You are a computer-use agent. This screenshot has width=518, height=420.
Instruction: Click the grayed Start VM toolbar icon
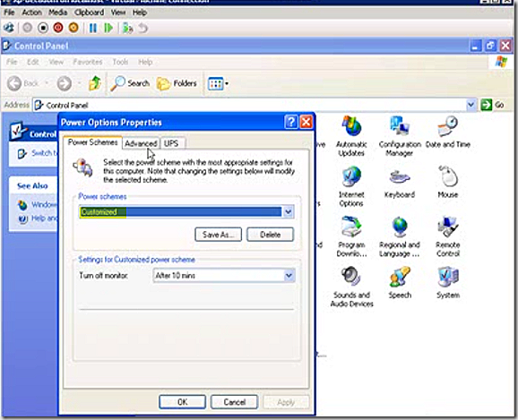[28, 28]
